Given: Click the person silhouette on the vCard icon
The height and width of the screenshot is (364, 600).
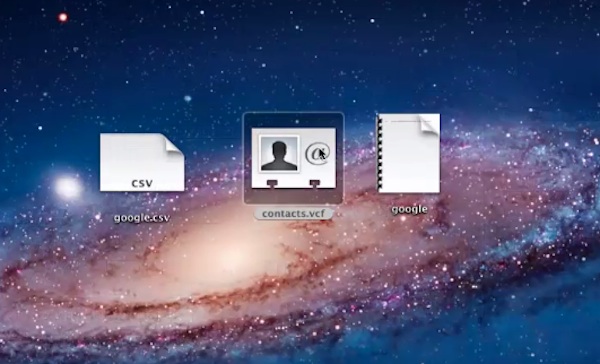Looking at the screenshot, I should pos(279,154).
